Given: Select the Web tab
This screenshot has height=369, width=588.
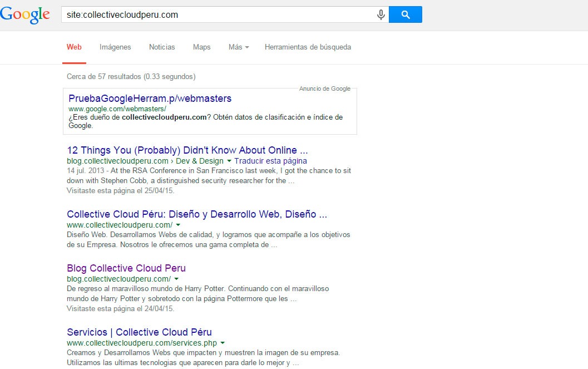Looking at the screenshot, I should pyautogui.click(x=74, y=47).
